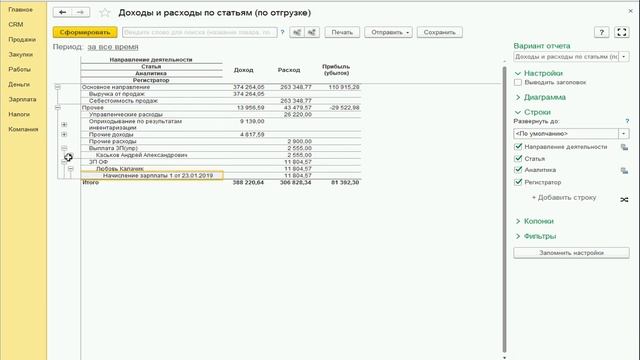
Task: Click the hierarchy icon next to Аналитика
Action: (624, 170)
